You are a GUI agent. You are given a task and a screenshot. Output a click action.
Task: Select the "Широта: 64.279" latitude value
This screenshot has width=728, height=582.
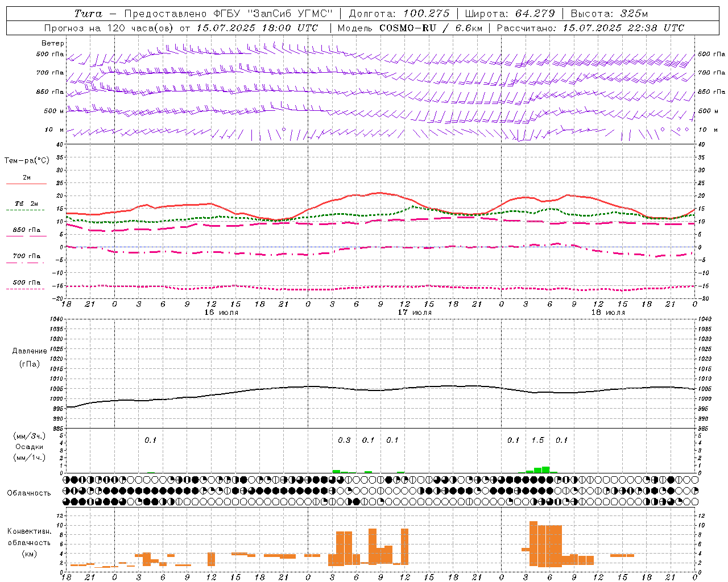510,14
